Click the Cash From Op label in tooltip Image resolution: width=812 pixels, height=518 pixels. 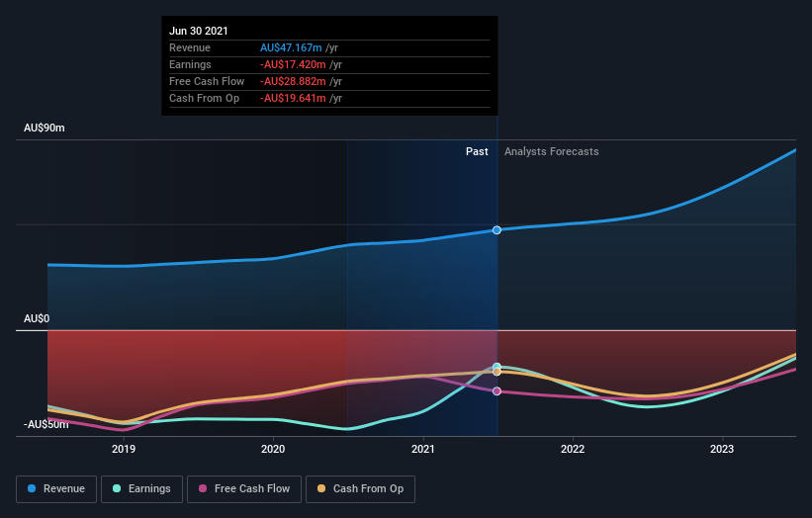pyautogui.click(x=204, y=98)
